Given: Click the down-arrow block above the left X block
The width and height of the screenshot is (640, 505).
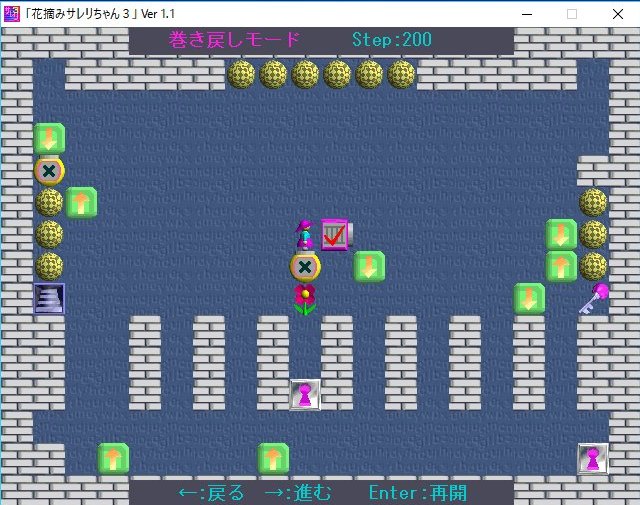Looking at the screenshot, I should [x=49, y=138].
